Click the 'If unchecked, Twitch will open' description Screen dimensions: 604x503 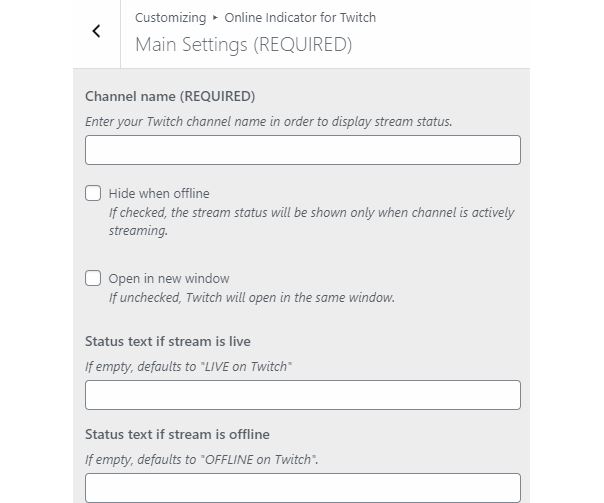pyautogui.click(x=252, y=298)
